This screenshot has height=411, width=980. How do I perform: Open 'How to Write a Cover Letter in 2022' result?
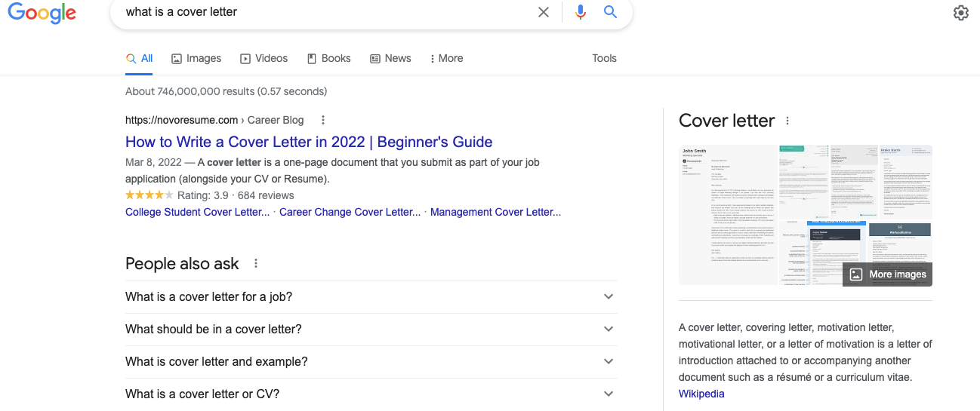pos(309,142)
